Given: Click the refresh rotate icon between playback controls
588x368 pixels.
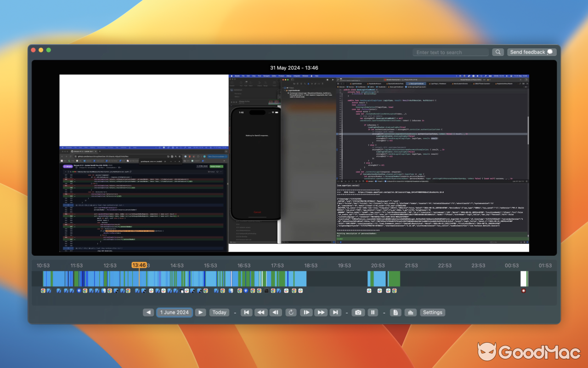Looking at the screenshot, I should 291,312.
